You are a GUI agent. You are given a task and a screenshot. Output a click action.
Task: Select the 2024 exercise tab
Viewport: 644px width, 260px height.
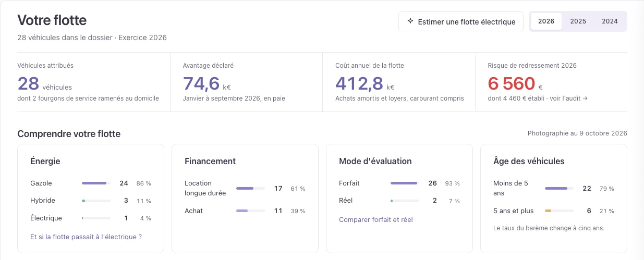pos(610,21)
